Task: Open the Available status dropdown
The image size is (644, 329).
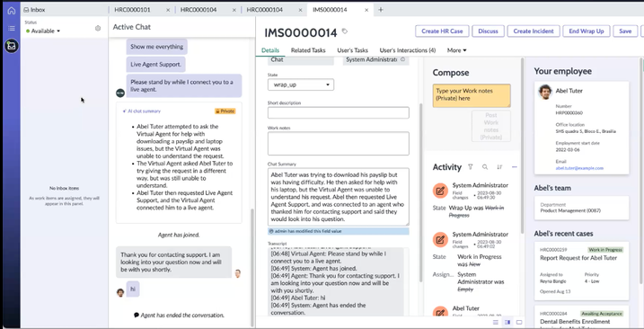Action: click(43, 31)
